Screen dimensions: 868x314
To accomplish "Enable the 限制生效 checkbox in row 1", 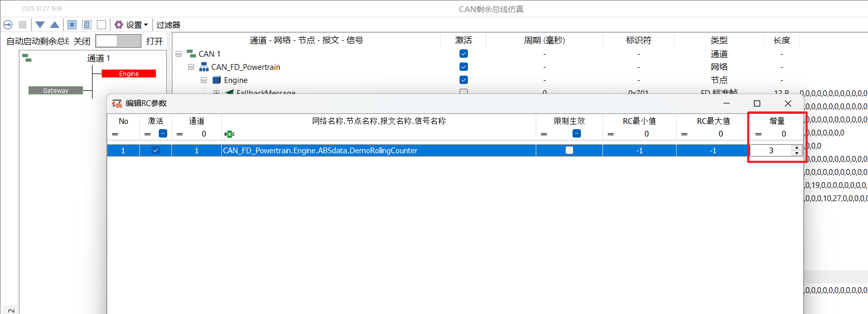I will pos(569,151).
